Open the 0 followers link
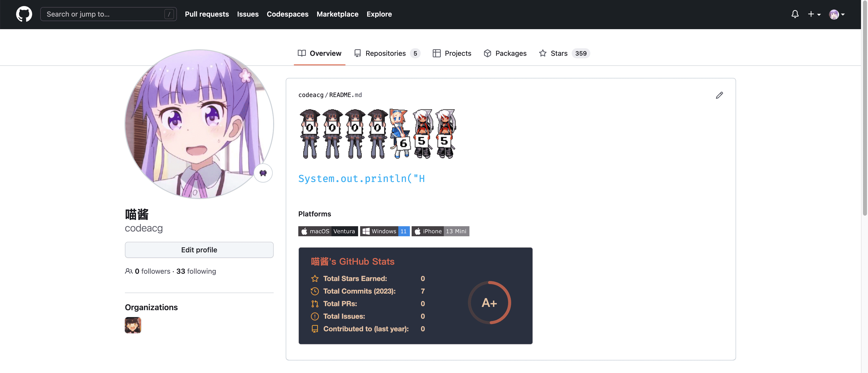Image resolution: width=868 pixels, height=373 pixels. point(152,271)
